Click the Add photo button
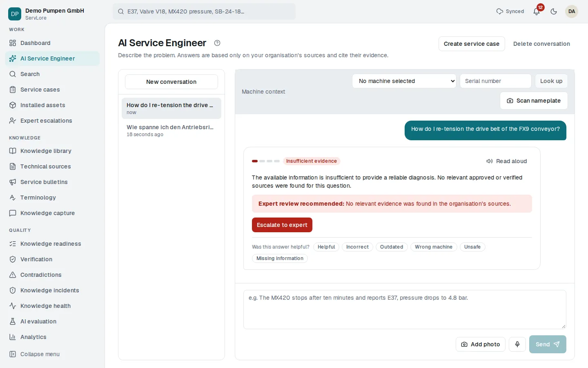The image size is (588, 368). (481, 344)
